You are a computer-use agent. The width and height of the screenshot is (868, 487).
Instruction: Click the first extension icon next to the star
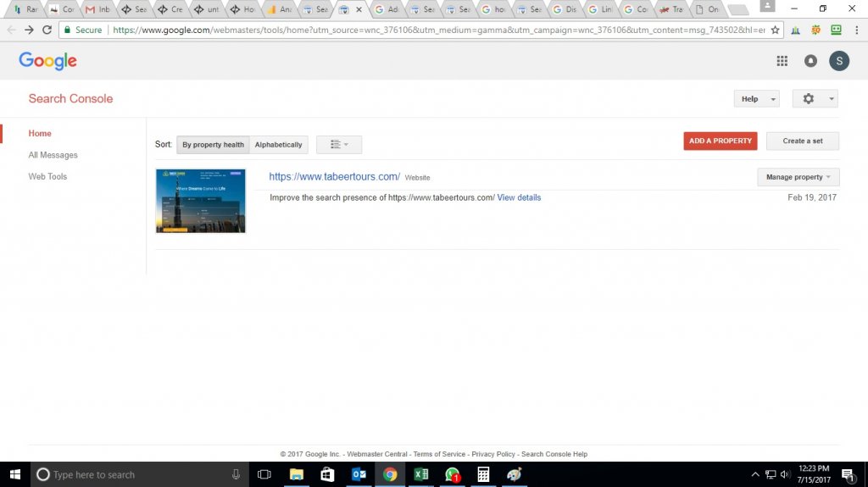coord(795,30)
